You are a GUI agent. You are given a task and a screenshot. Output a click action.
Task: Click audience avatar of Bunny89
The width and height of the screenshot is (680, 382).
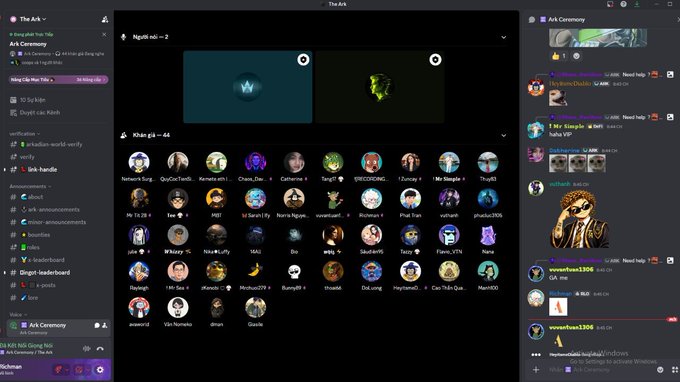pyautogui.click(x=294, y=271)
